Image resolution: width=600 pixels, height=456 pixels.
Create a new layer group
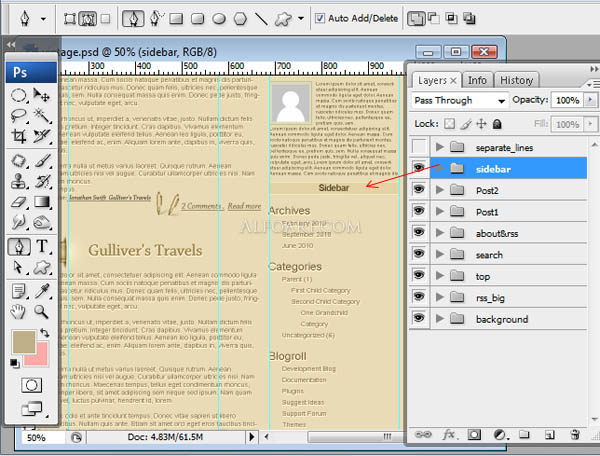point(525,435)
